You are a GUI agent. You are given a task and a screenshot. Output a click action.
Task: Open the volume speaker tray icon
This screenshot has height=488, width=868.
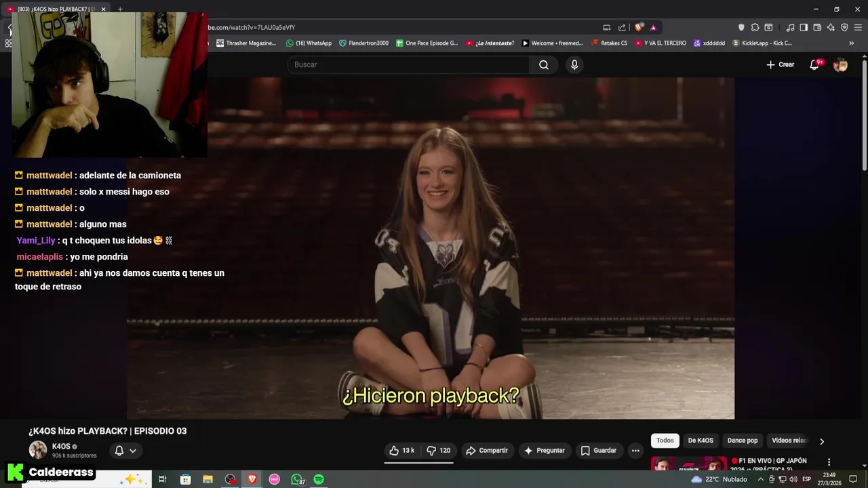coord(793,479)
